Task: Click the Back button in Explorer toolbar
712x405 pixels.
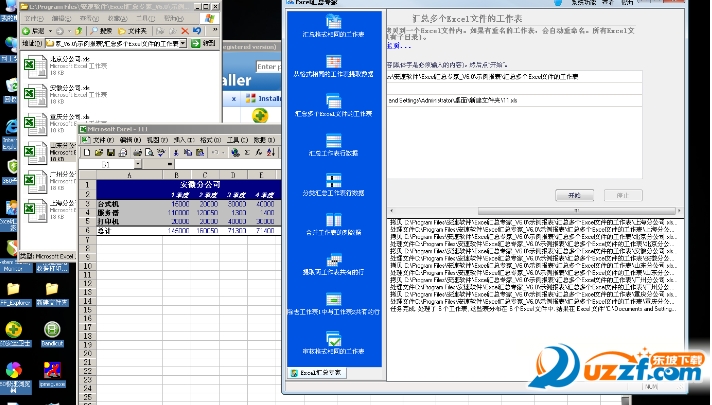Action: pos(34,31)
